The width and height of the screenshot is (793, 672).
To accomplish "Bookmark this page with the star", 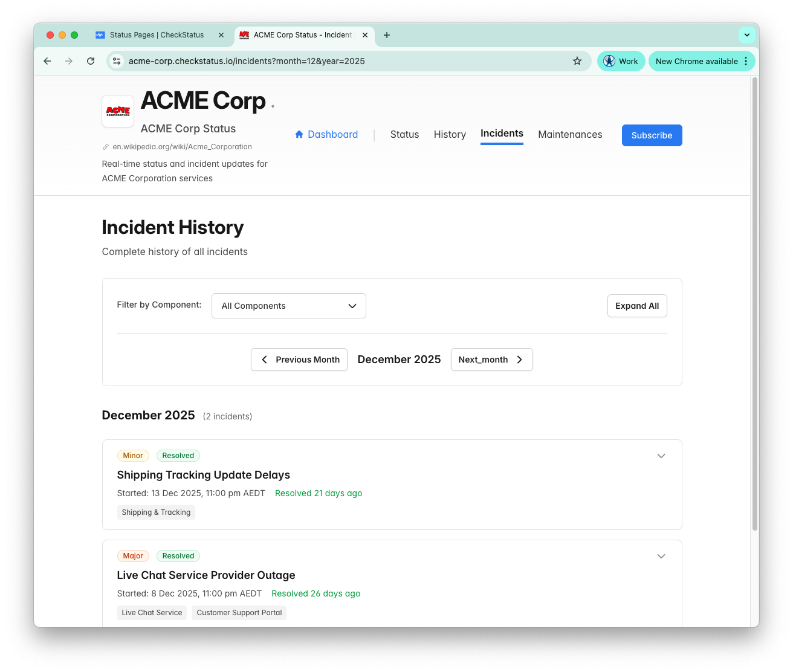I will (x=577, y=61).
